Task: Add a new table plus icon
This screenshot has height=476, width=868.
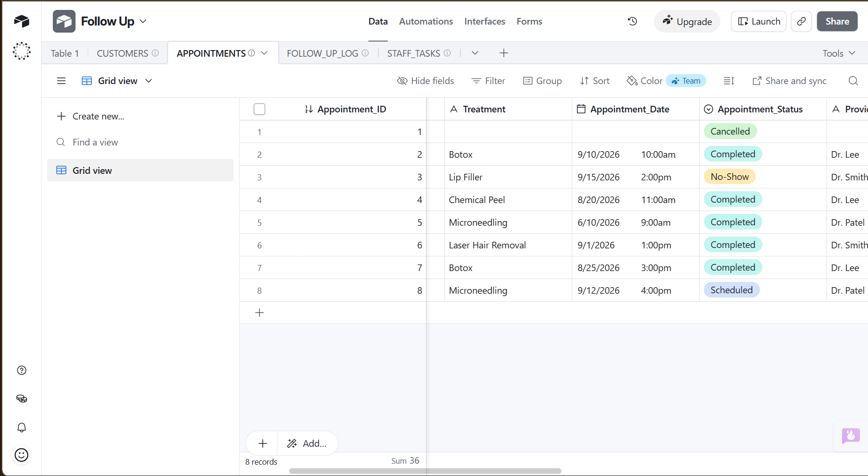Action: tap(504, 53)
